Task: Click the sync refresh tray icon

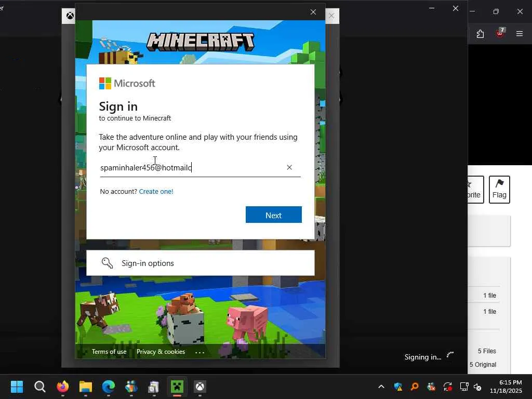Action: (447, 387)
